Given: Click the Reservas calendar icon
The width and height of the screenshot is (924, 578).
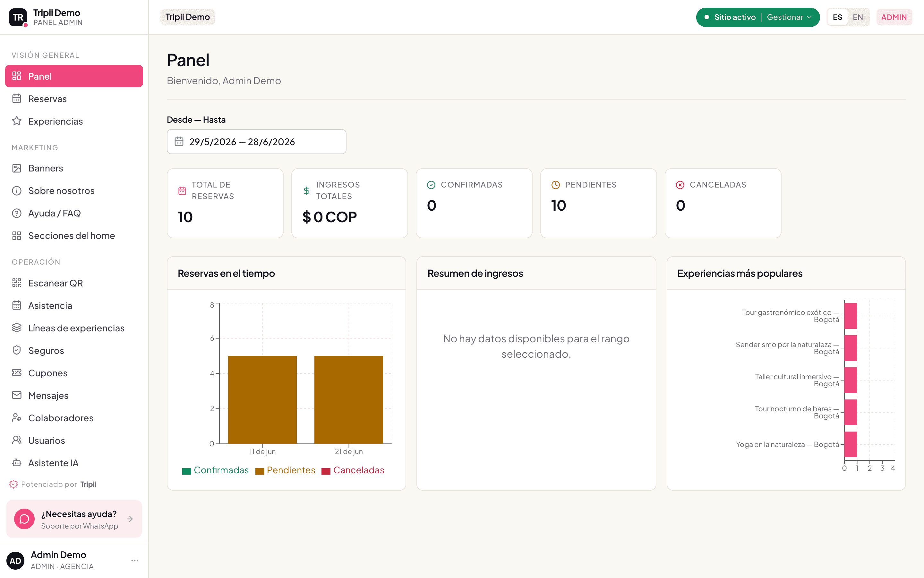Looking at the screenshot, I should click(x=16, y=99).
